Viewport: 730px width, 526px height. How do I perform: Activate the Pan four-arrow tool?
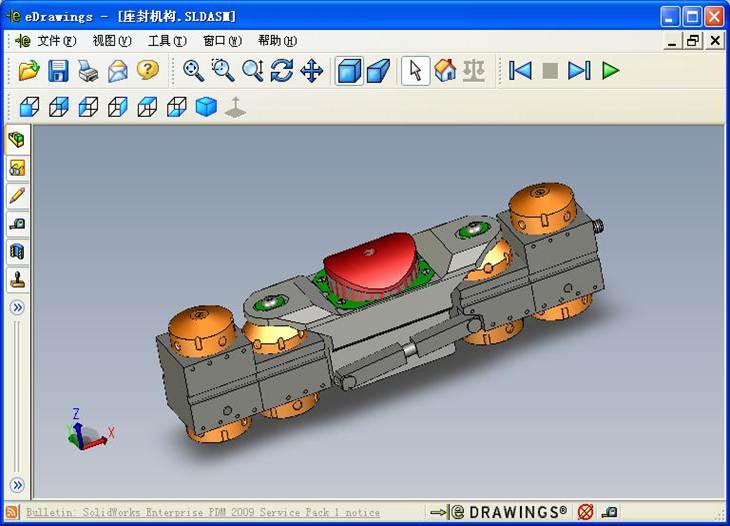pyautogui.click(x=311, y=71)
